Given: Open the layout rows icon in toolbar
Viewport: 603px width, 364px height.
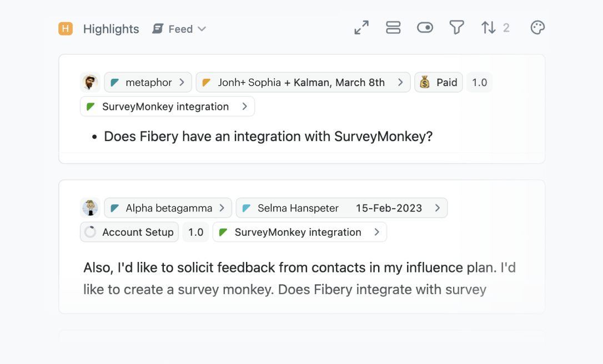Looking at the screenshot, I should (x=393, y=28).
